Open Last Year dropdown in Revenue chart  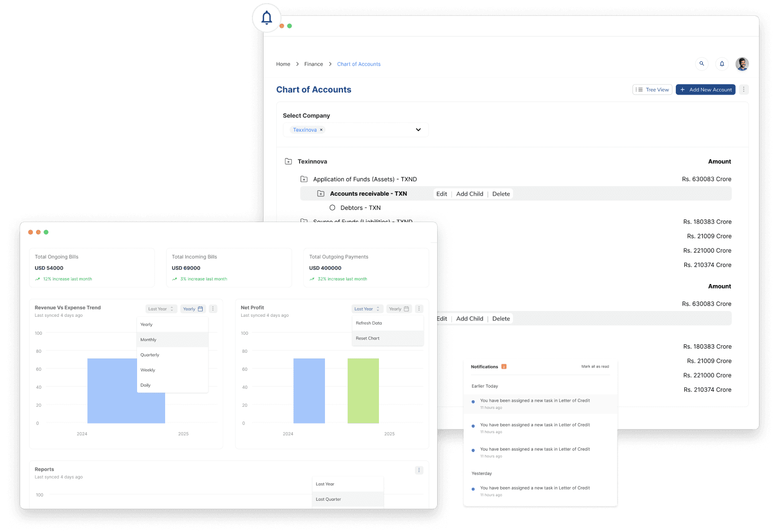161,309
